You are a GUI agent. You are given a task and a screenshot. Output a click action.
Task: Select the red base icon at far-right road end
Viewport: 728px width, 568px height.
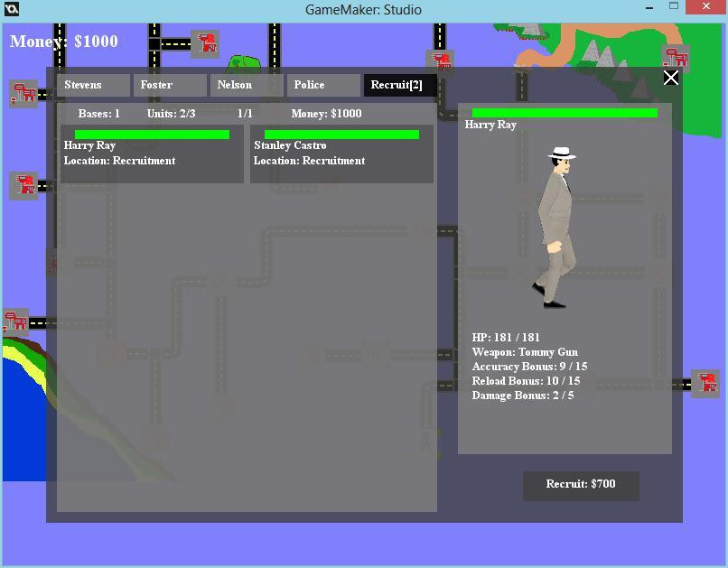pos(705,383)
